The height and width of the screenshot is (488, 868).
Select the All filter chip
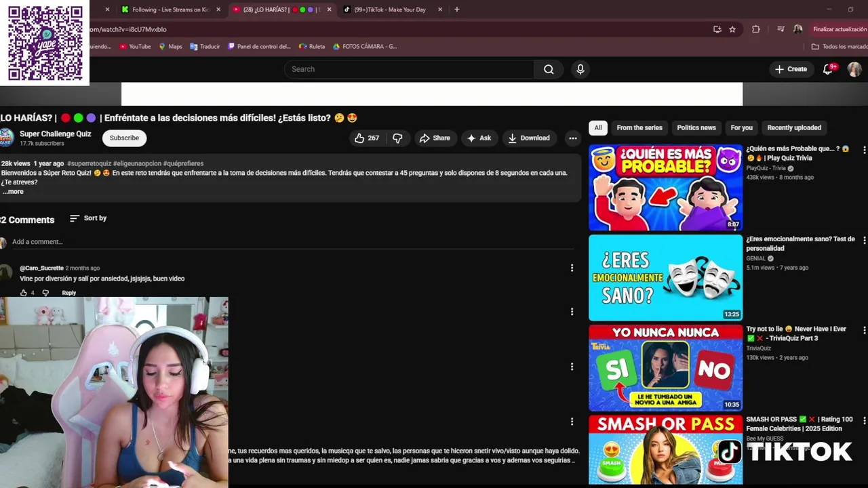tap(598, 127)
